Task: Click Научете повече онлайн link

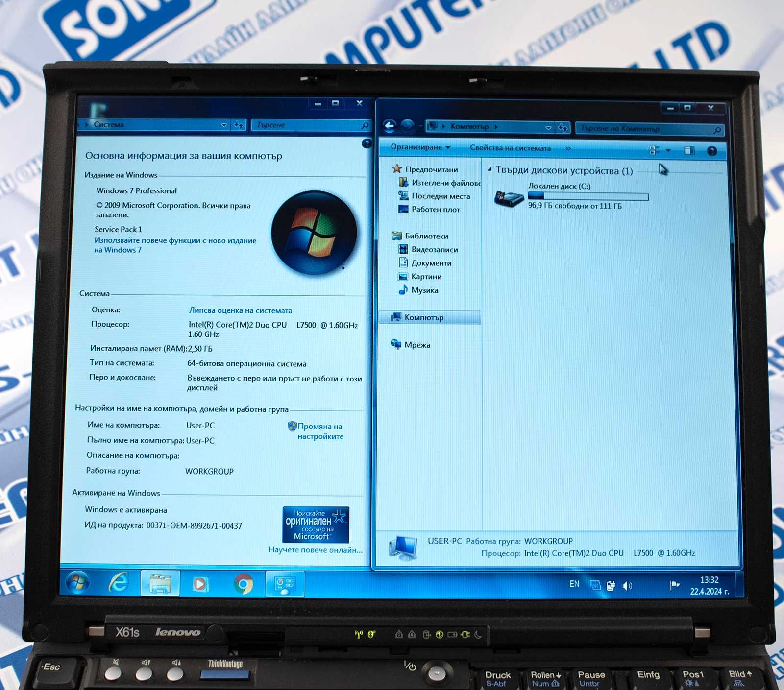Action: pyautogui.click(x=316, y=550)
